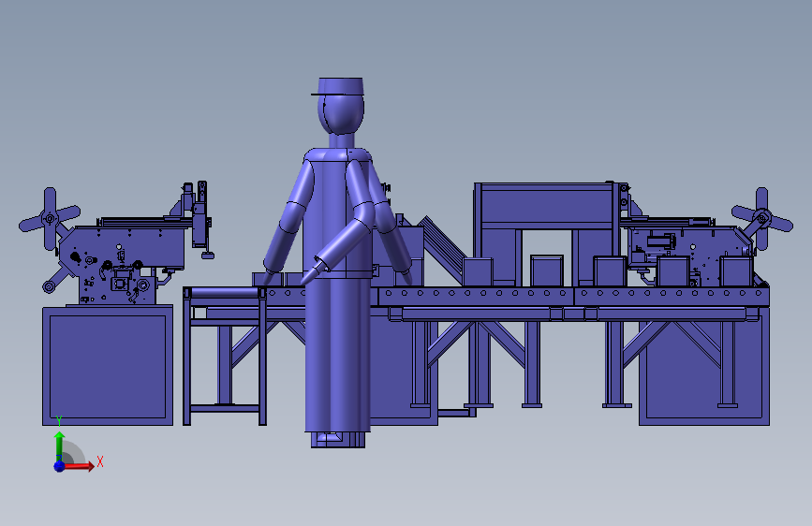
Task: Pick the mannequin's long lower body cylinder
Action: [x=338, y=355]
